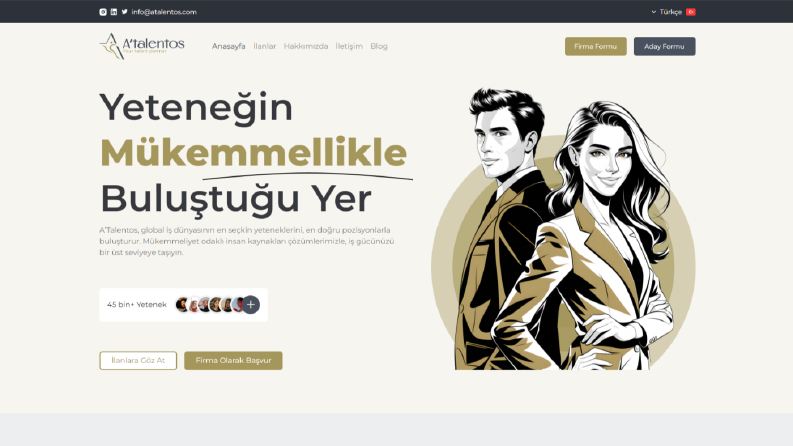Click the Firma Formu button
This screenshot has height=446, width=793.
pyautogui.click(x=596, y=47)
